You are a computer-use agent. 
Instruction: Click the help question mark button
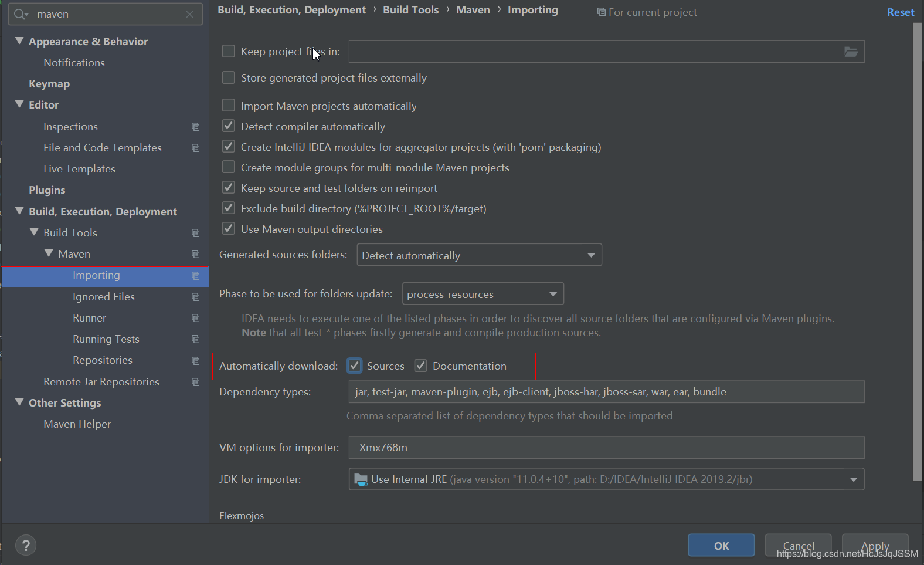(x=26, y=546)
